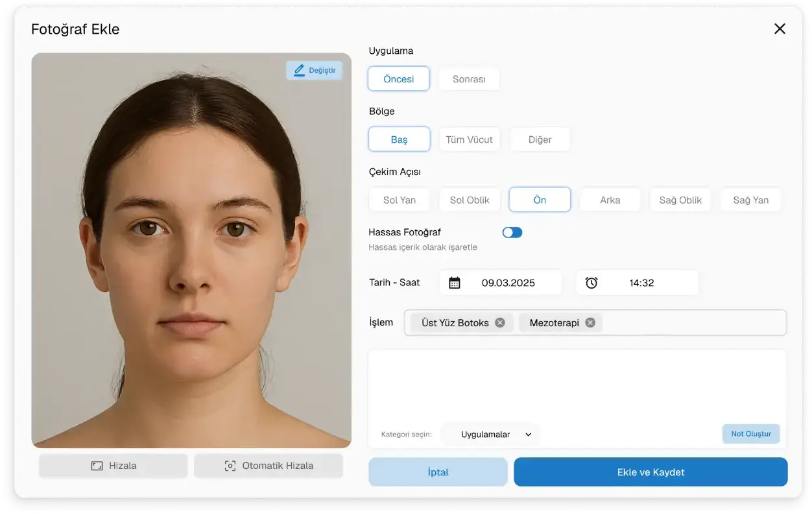812x515 pixels.
Task: Choose the Sağ Yan shooting angle
Action: pos(750,200)
